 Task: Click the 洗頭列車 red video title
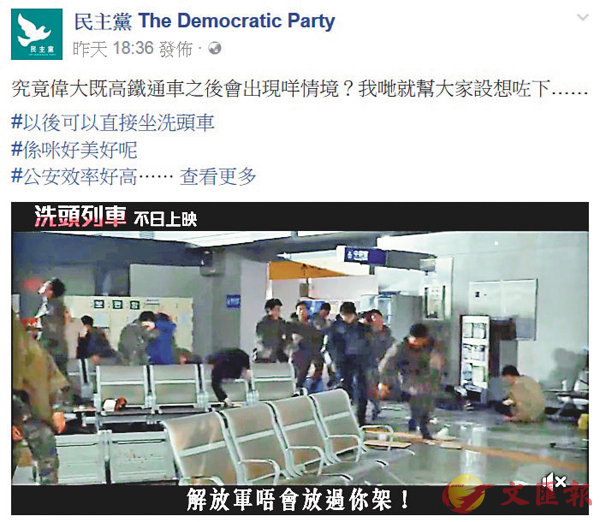point(80,216)
